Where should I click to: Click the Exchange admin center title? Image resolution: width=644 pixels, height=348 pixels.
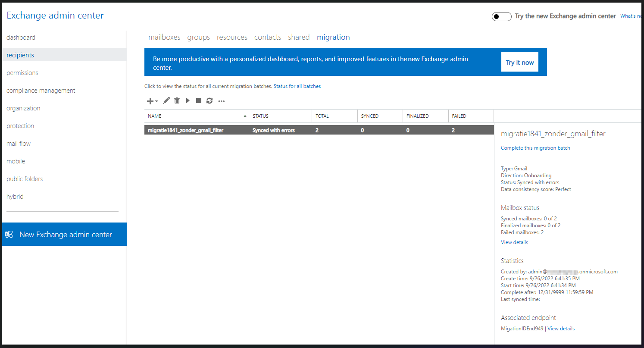55,16
